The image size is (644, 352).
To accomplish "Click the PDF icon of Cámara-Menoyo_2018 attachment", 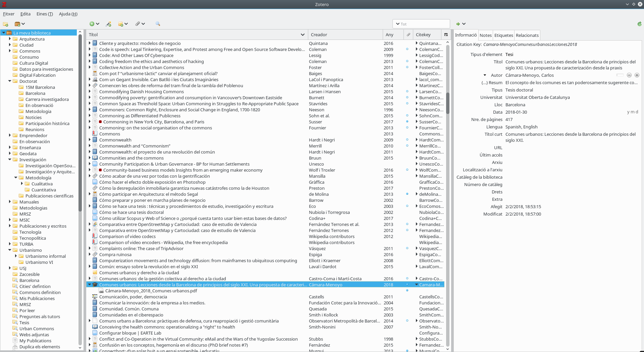I will pyautogui.click(x=101, y=291).
